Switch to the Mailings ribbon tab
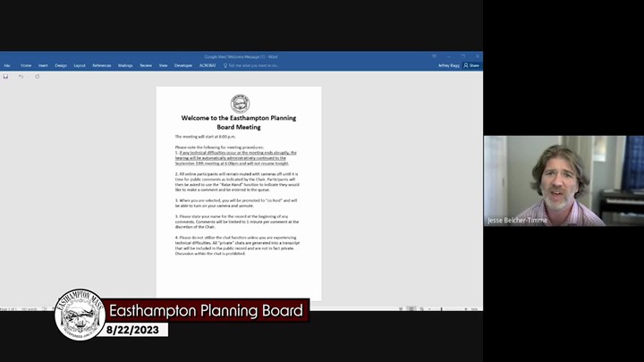The width and height of the screenshot is (644, 362). tap(125, 65)
